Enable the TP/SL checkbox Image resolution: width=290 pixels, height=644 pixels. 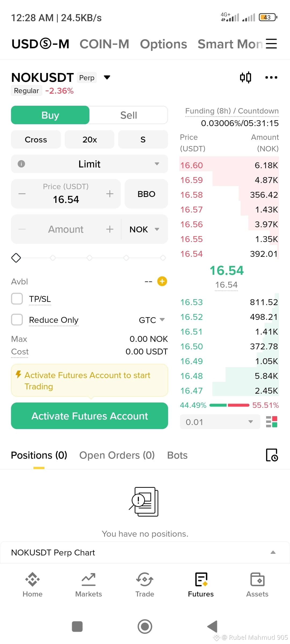(x=17, y=299)
